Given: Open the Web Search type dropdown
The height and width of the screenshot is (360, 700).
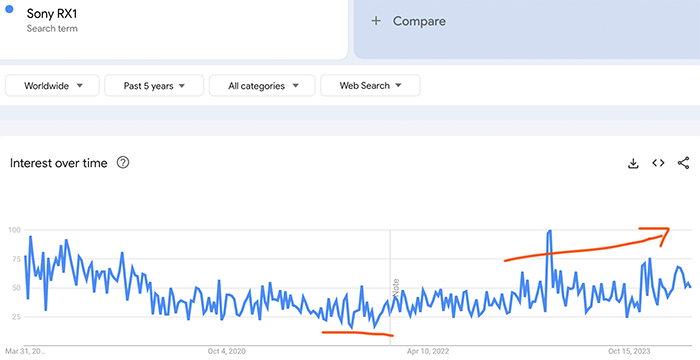Looking at the screenshot, I should 370,85.
